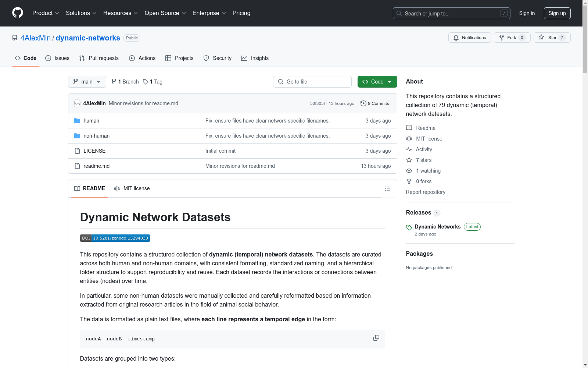Expand the Resources menu
This screenshot has height=368, width=588.
(x=121, y=13)
